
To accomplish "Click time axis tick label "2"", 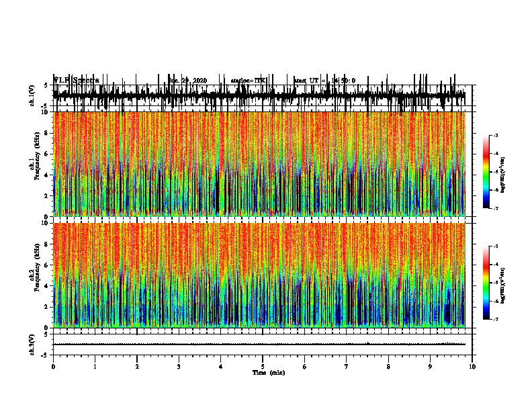I will tap(137, 367).
